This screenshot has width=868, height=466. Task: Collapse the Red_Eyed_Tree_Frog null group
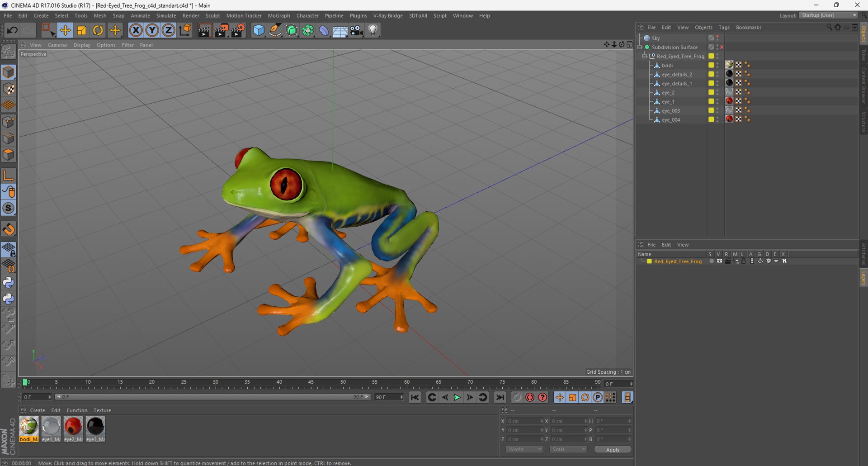(645, 56)
